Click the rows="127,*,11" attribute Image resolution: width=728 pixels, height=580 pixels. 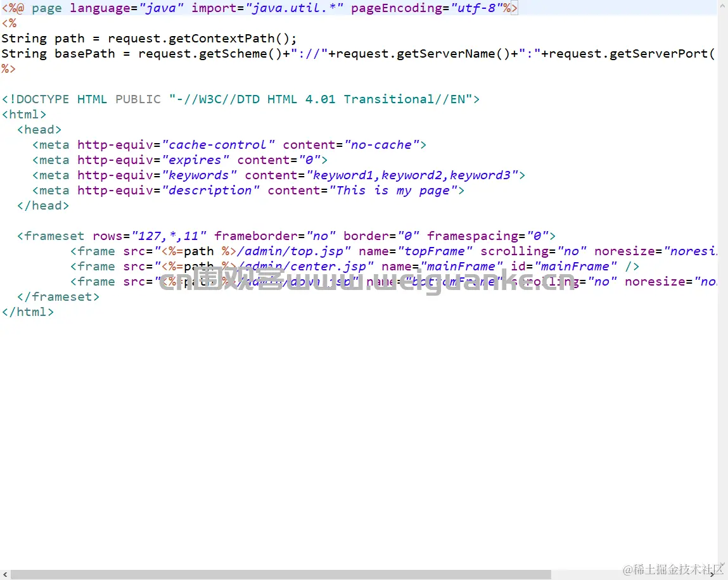(150, 236)
